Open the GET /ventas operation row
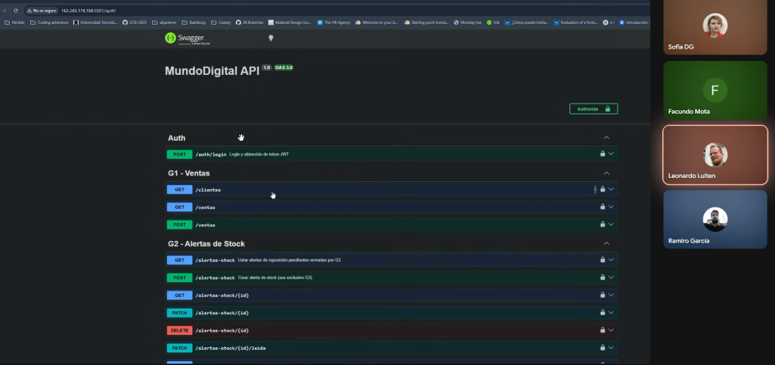 (x=391, y=207)
